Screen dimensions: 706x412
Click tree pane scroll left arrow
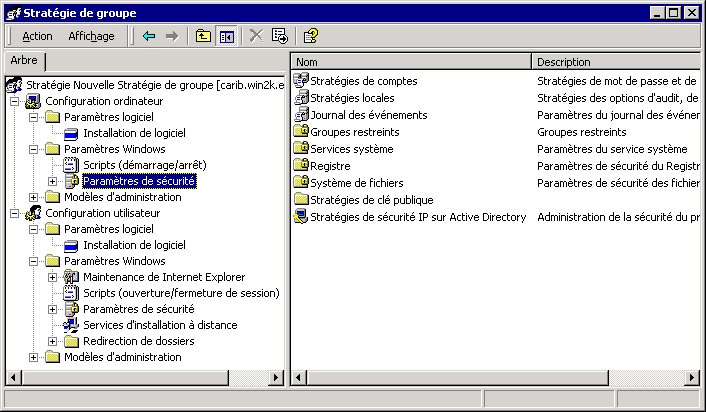(x=13, y=377)
